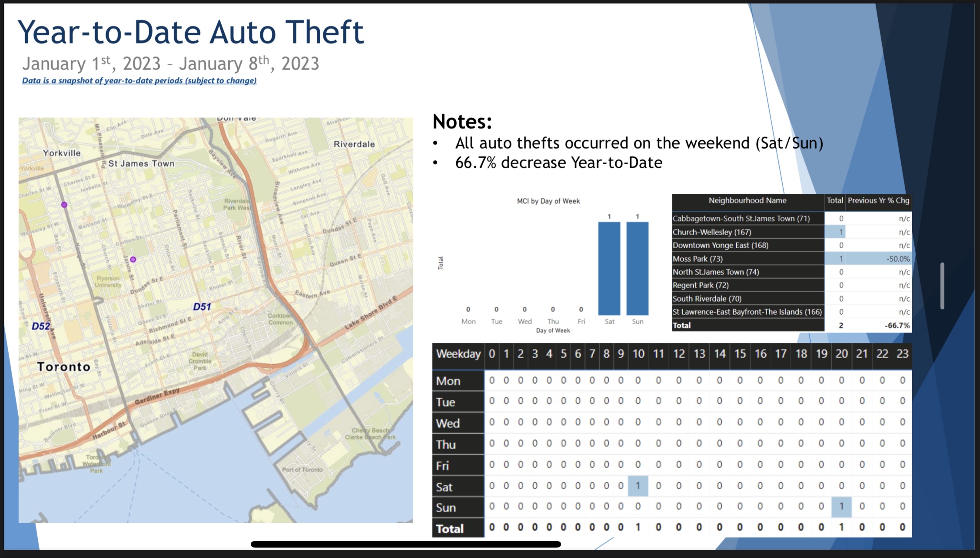The width and height of the screenshot is (980, 558).
Task: Select the Fri row in the hourly table
Action: 672,465
